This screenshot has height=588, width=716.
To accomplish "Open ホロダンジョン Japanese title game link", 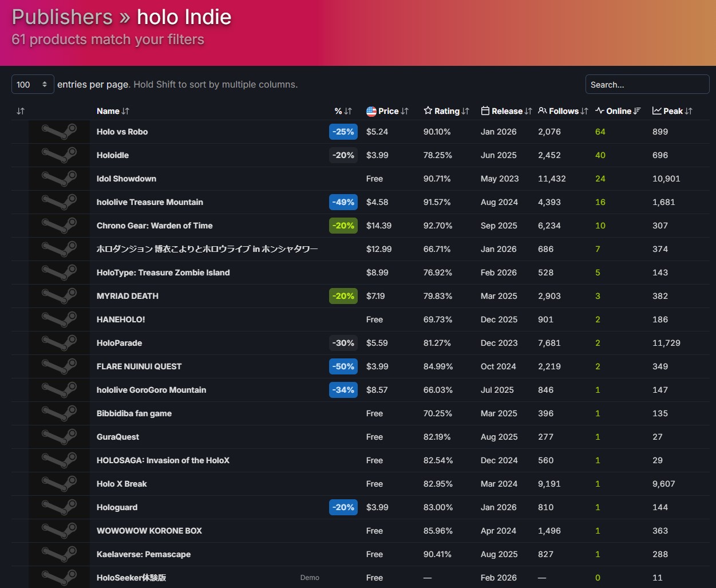I will [207, 249].
